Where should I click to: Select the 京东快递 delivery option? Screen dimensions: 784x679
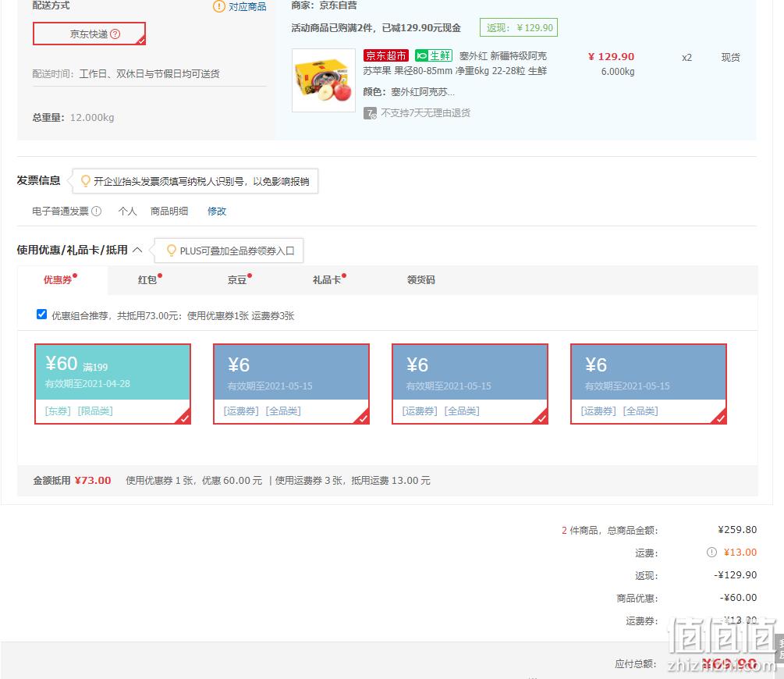pos(89,34)
